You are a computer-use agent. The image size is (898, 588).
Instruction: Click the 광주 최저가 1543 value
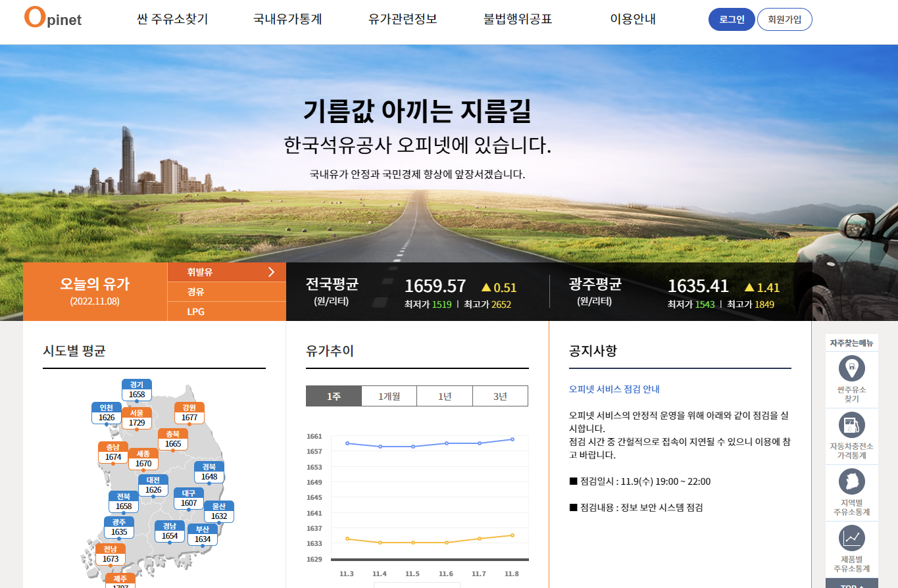tap(705, 305)
